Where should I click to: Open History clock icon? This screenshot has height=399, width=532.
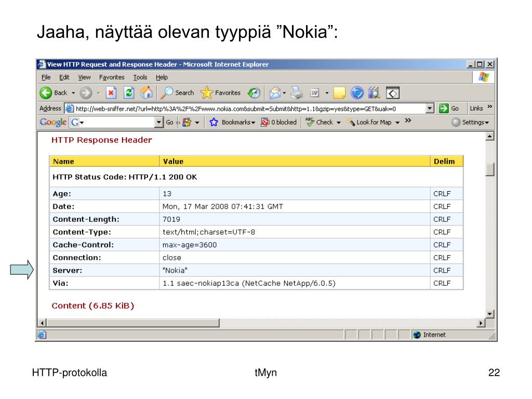[x=254, y=92]
